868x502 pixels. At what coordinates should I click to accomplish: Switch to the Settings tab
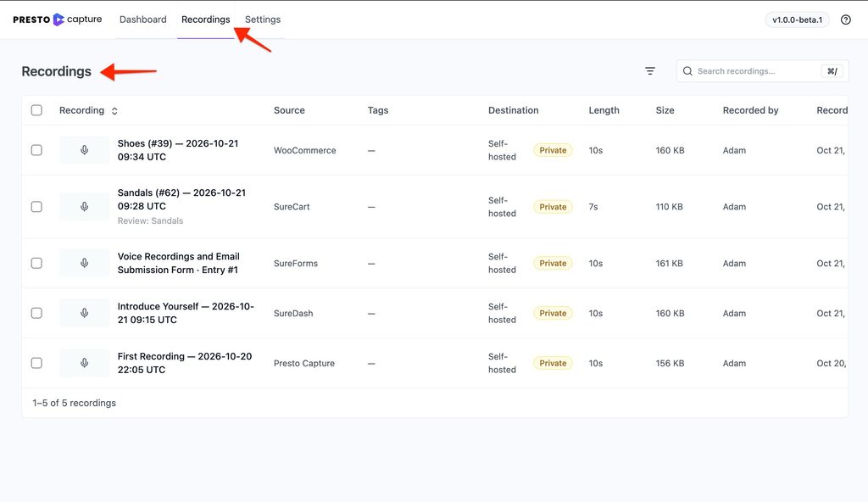[263, 20]
